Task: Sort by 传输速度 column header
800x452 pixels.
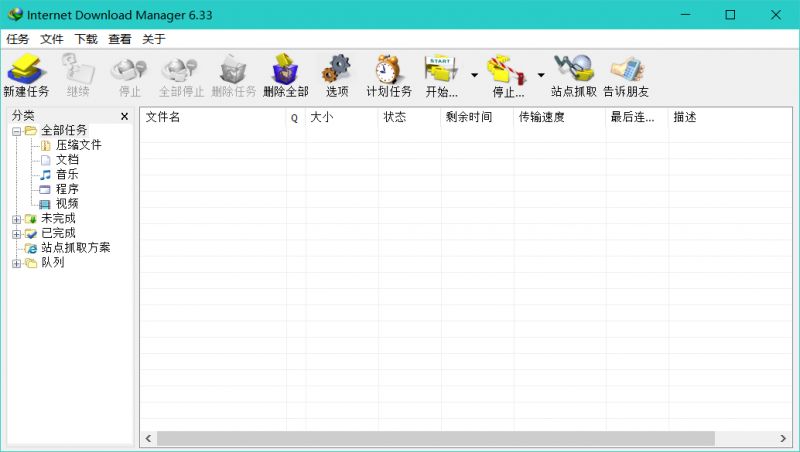Action: pos(560,117)
